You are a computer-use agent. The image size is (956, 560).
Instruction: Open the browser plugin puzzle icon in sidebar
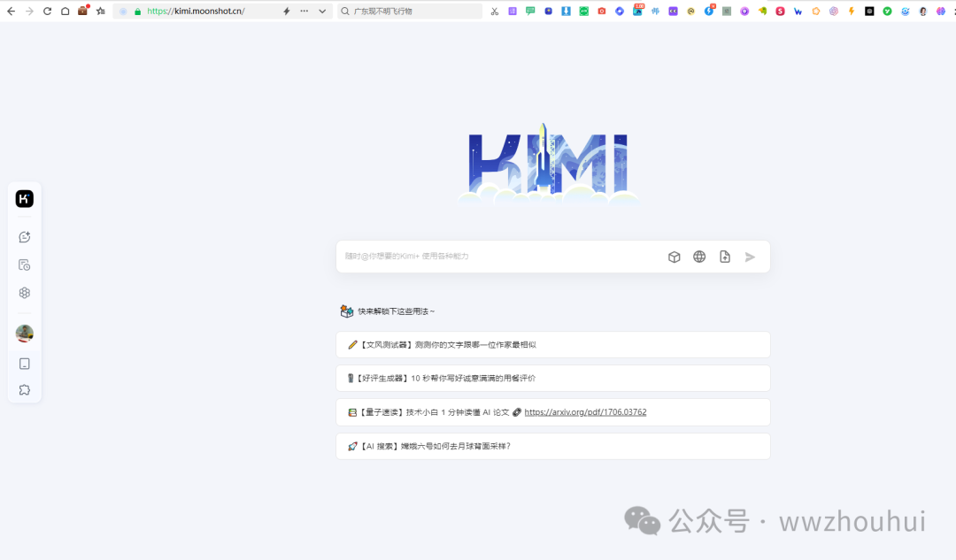click(x=25, y=390)
